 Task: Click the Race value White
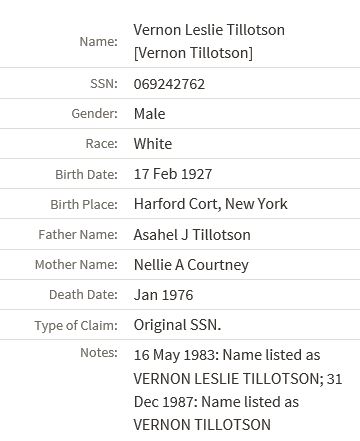[153, 144]
